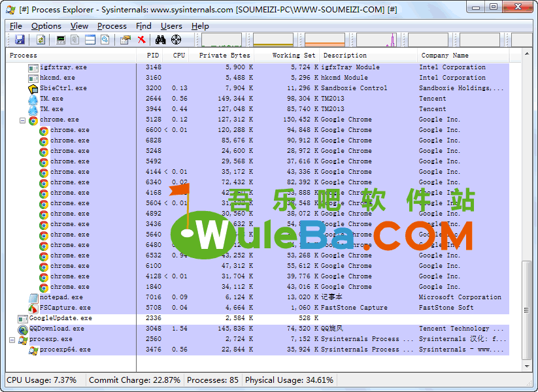
Task: Click the FSCapture.exe process icon
Action: [x=33, y=308]
